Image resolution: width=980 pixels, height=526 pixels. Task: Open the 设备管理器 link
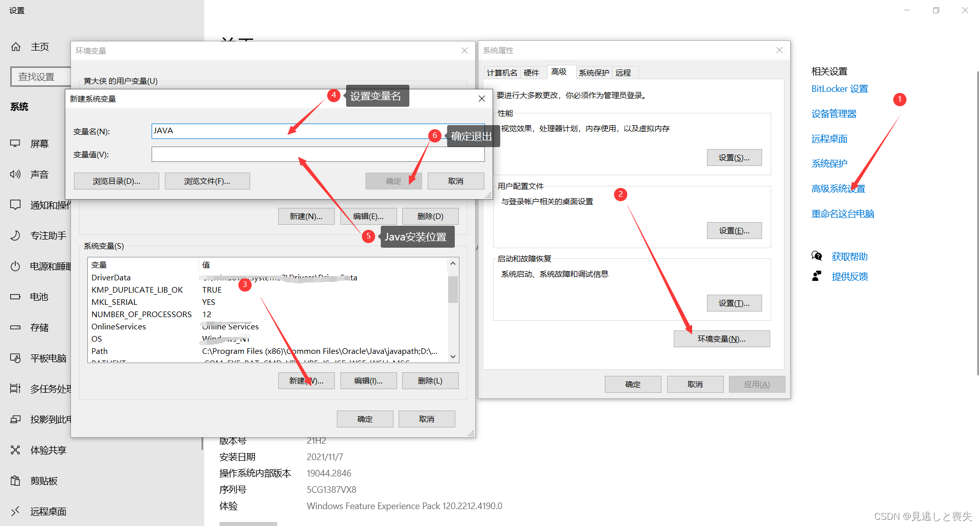pyautogui.click(x=834, y=113)
